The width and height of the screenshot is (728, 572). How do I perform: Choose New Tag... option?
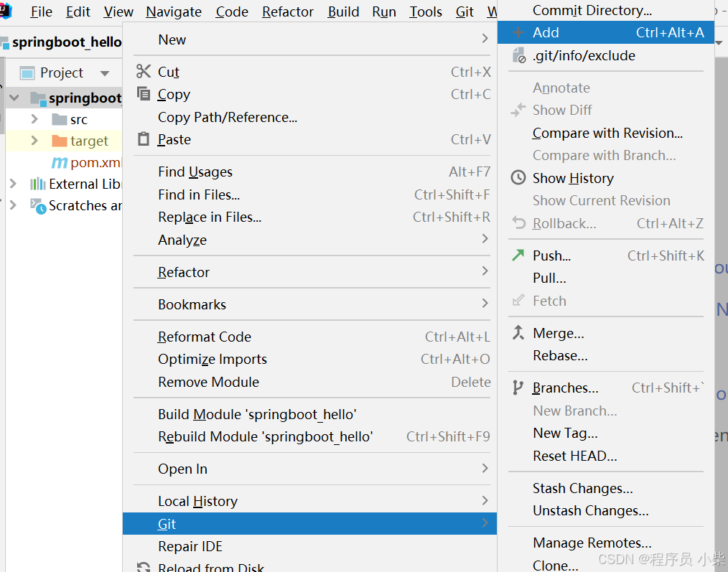[x=605, y=433]
